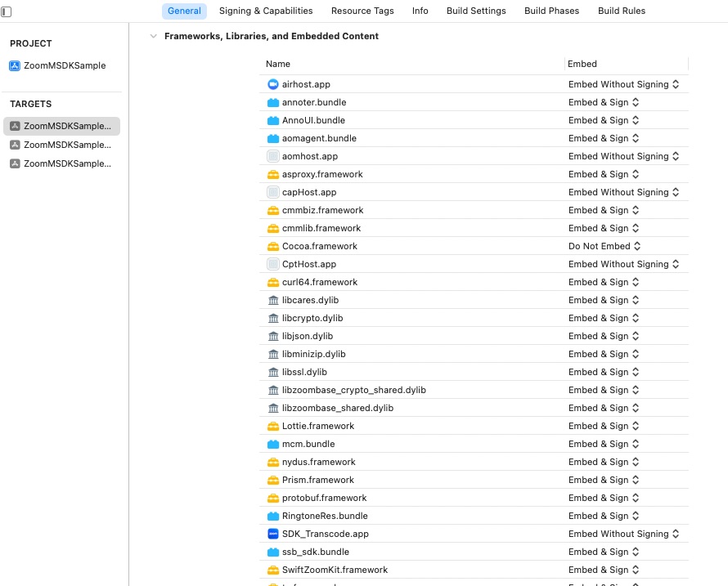Open embed dropdown for CptHost.app
The height and width of the screenshot is (586, 728).
(623, 265)
